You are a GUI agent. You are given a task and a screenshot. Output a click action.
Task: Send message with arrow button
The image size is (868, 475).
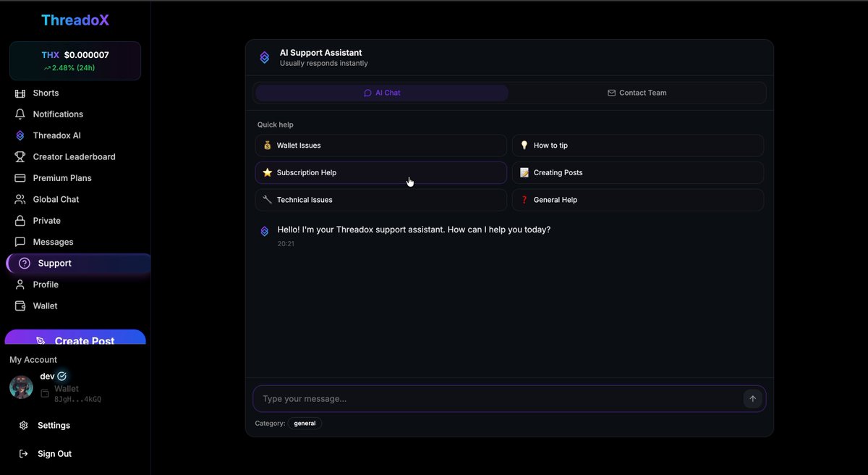[752, 399]
